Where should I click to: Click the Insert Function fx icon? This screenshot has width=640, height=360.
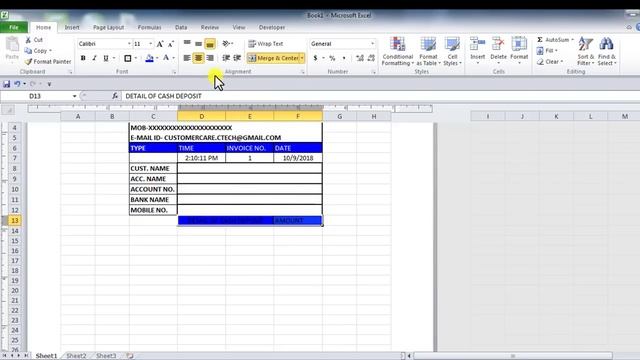pos(115,96)
